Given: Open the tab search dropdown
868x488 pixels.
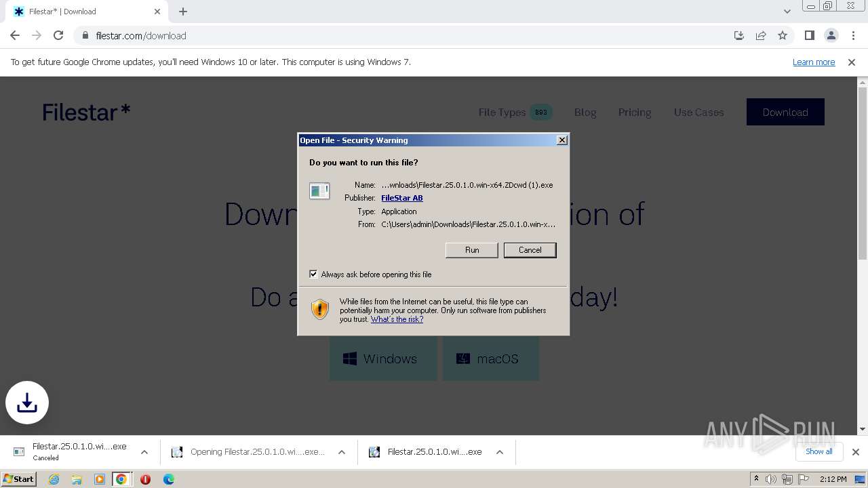Looking at the screenshot, I should point(787,12).
